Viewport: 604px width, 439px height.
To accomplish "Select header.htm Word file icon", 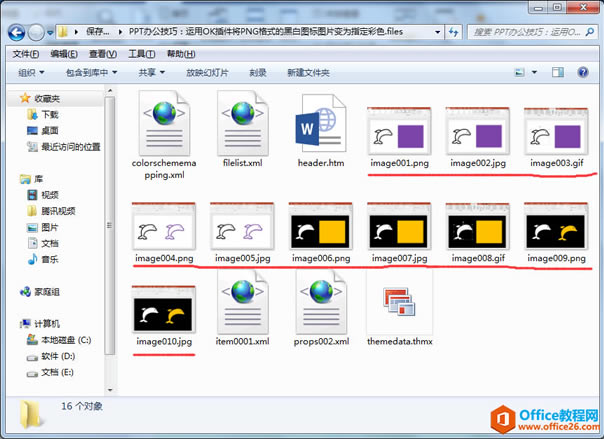I will coord(321,123).
